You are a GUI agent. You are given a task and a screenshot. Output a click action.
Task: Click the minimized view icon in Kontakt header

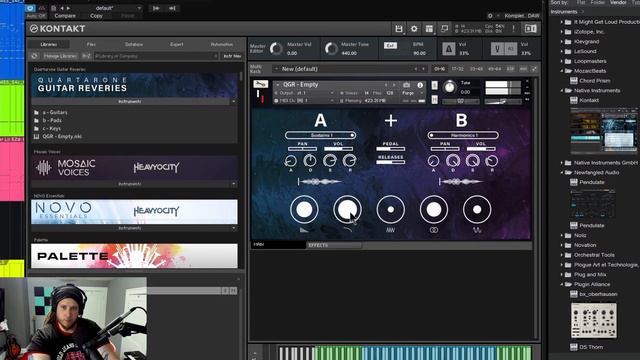tap(444, 29)
